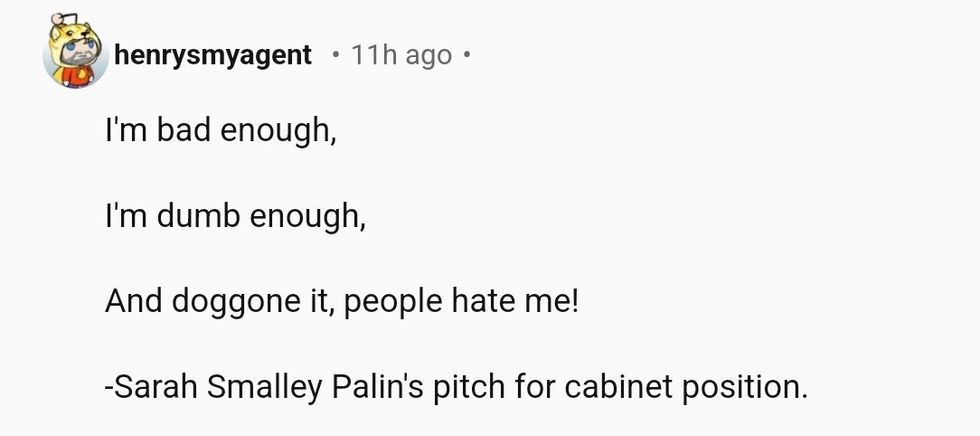
Task: Click the "11h ago" comment timestamp
Action: pyautogui.click(x=401, y=55)
